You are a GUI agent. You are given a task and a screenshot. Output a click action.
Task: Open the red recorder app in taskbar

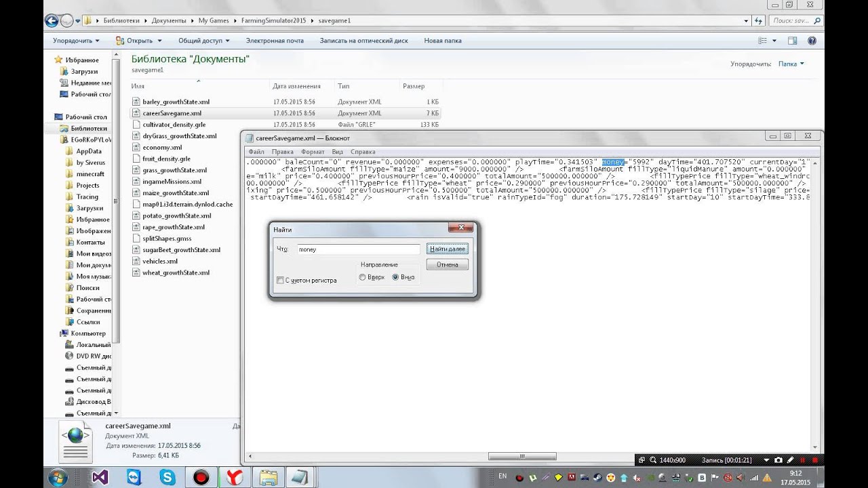(x=201, y=477)
